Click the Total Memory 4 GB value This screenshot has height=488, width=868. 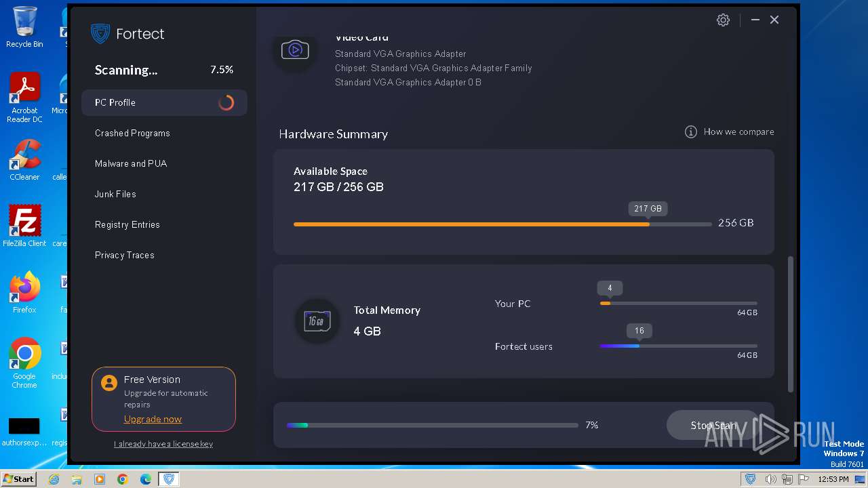pos(367,331)
